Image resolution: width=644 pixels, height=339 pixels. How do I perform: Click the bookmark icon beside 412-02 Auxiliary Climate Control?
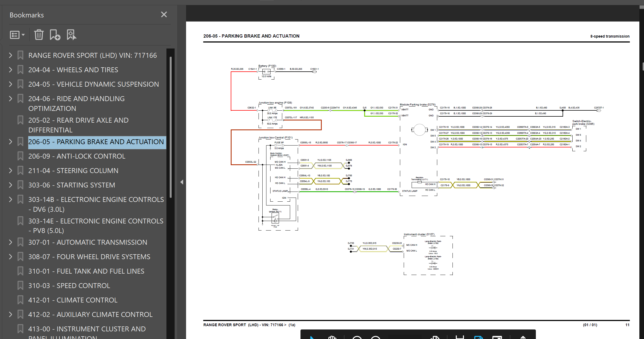(20, 314)
